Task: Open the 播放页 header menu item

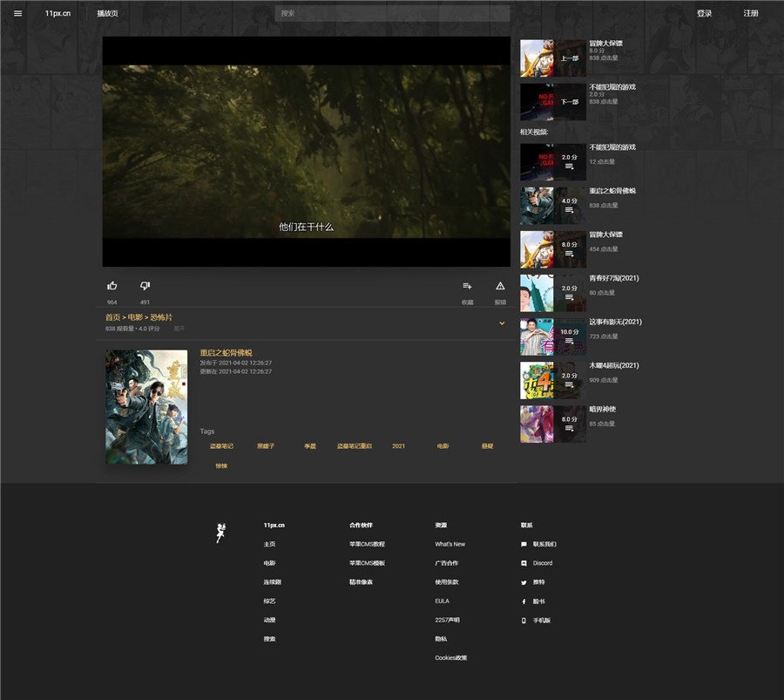Action: click(x=107, y=14)
